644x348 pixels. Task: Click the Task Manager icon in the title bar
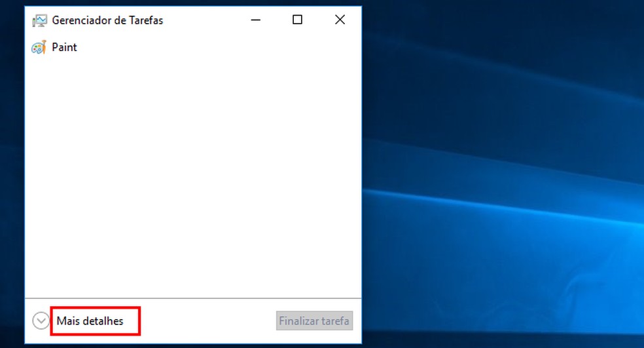[39, 20]
